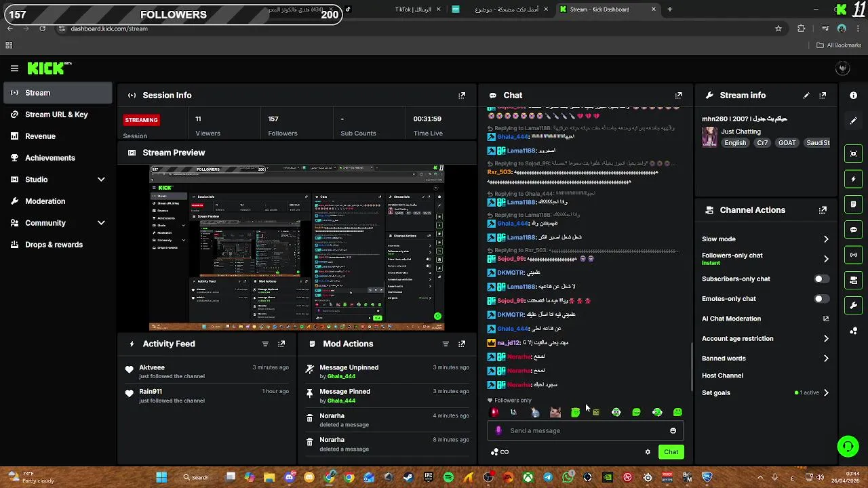Image resolution: width=868 pixels, height=488 pixels.
Task: Edit stream info with pencil icon
Action: pyautogui.click(x=806, y=96)
